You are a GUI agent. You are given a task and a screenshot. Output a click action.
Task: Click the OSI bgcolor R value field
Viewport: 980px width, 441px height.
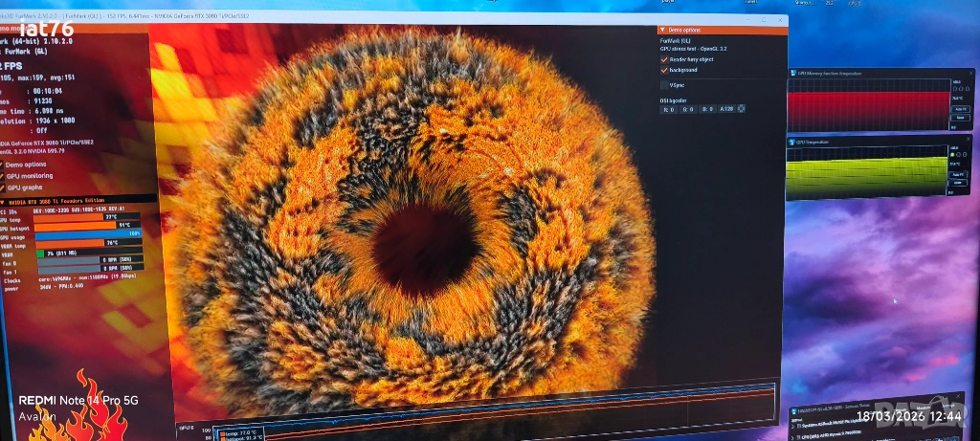(x=669, y=109)
